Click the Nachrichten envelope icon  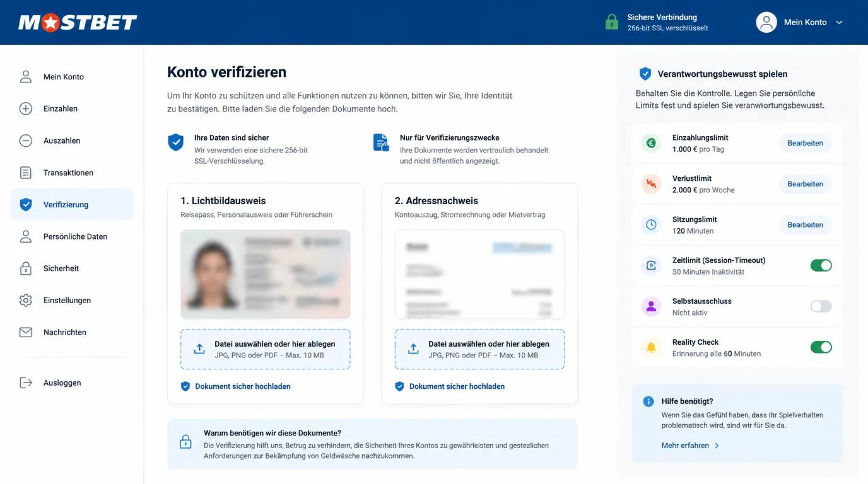pos(26,332)
